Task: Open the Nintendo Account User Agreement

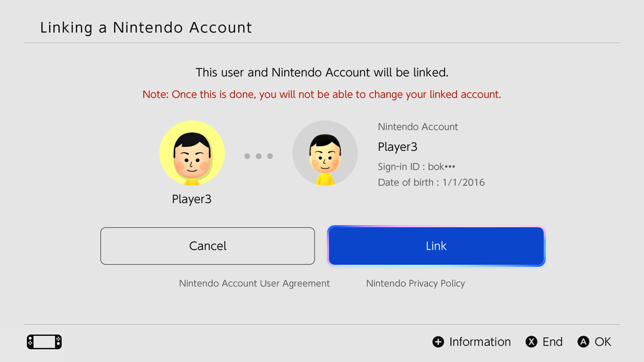Action: (x=254, y=283)
